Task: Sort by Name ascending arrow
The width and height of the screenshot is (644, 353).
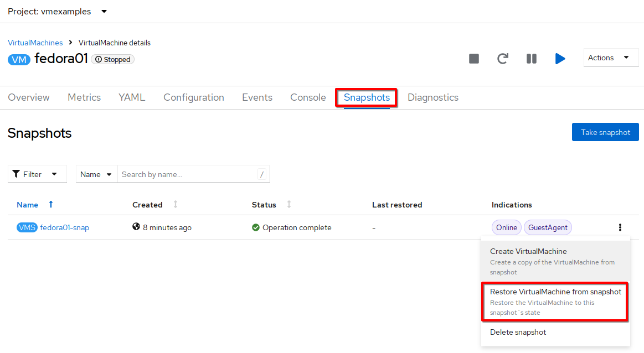Action: (x=51, y=204)
